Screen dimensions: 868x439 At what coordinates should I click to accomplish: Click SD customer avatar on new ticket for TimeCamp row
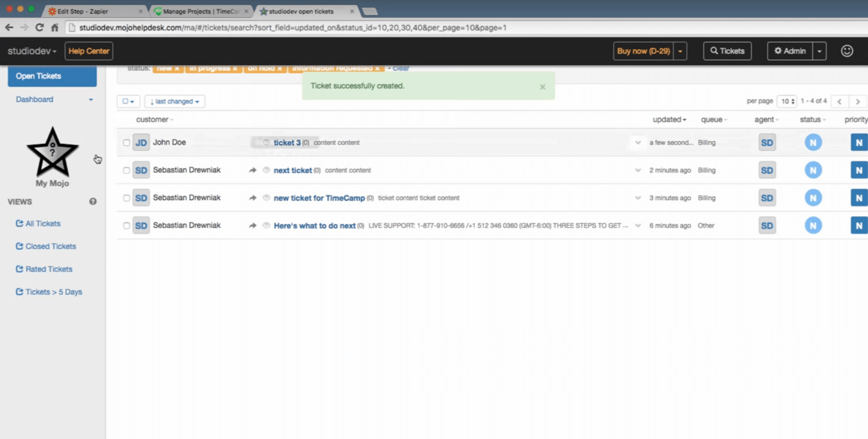(x=141, y=198)
